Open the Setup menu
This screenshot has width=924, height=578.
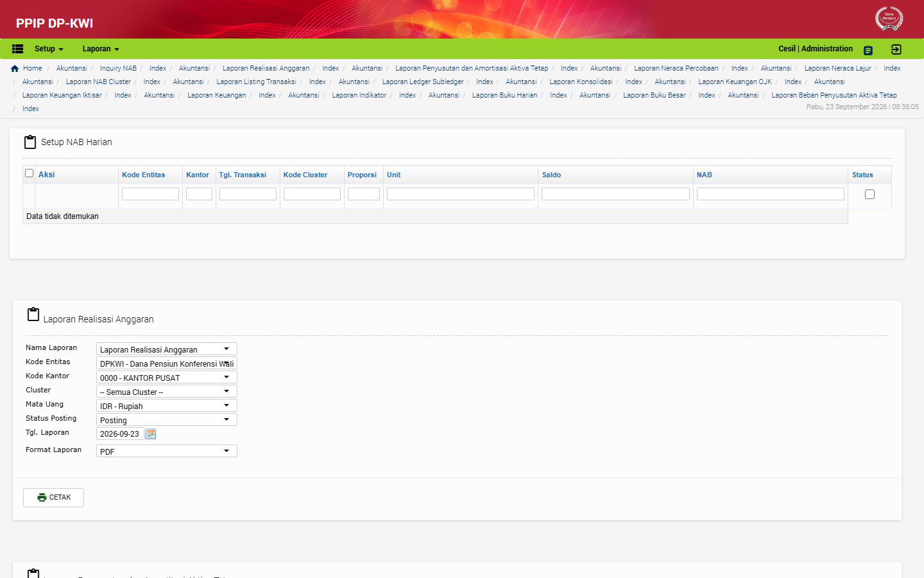(x=49, y=49)
